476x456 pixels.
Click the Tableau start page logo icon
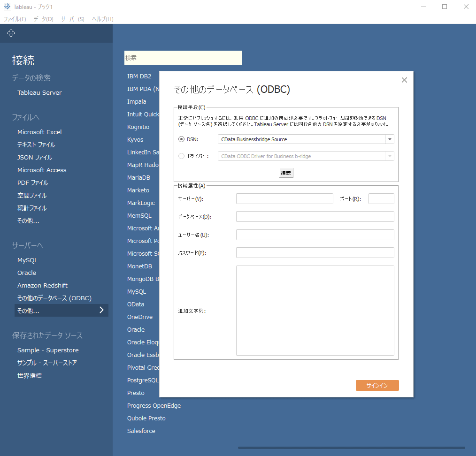coord(11,33)
